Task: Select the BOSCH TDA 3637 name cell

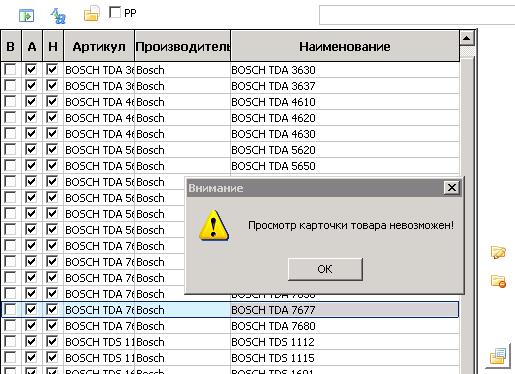Action: tap(345, 86)
